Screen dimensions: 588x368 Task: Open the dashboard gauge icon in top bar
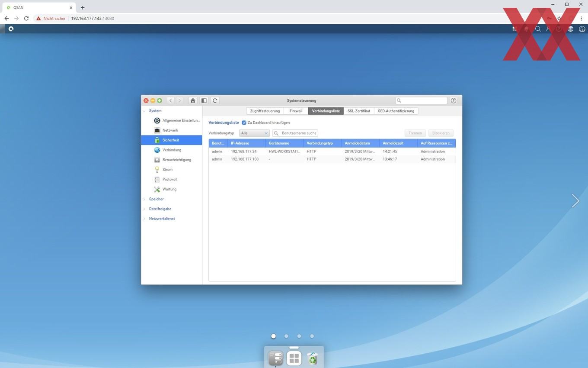[582, 29]
